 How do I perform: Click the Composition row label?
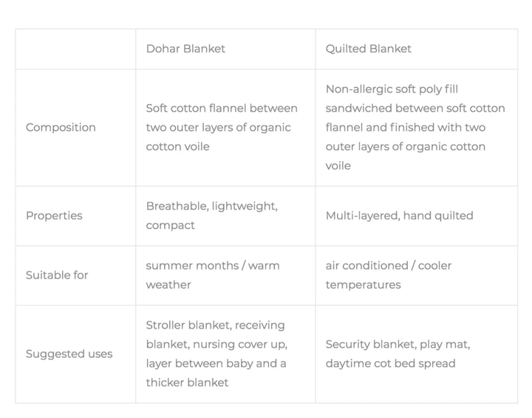(x=61, y=127)
